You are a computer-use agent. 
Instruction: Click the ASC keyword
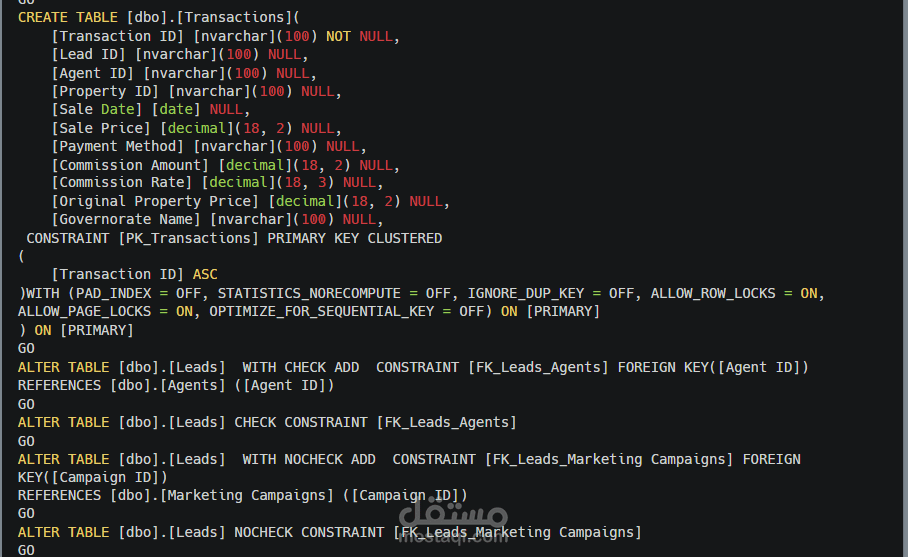(205, 274)
